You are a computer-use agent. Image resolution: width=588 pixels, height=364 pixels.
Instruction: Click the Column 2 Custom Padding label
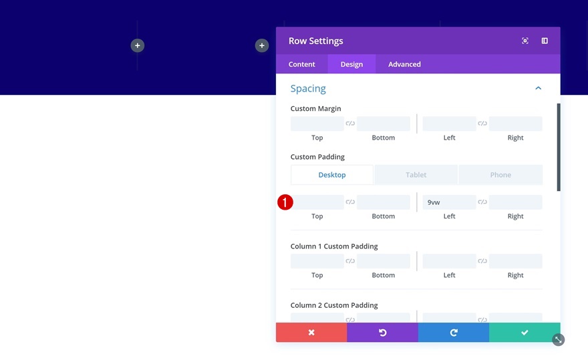coord(333,305)
